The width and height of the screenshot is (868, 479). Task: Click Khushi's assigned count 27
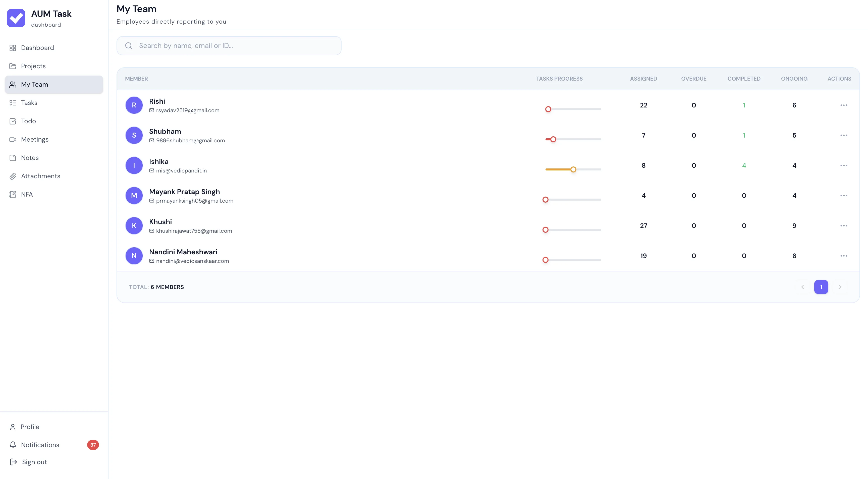[643, 226]
